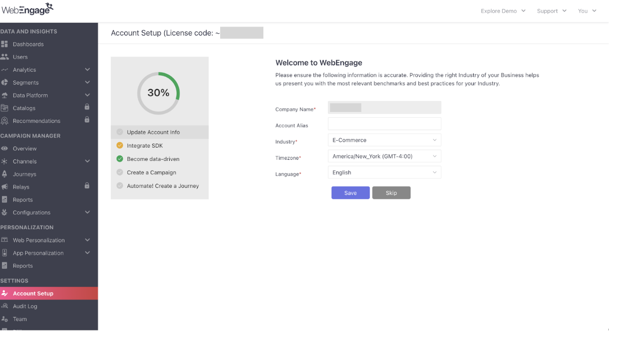Click the Web Personalization icon
Image resolution: width=644 pixels, height=350 pixels.
click(x=4, y=240)
